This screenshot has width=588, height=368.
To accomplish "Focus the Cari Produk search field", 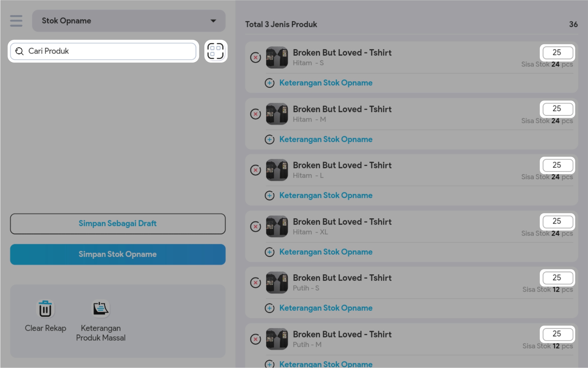I will point(103,51).
